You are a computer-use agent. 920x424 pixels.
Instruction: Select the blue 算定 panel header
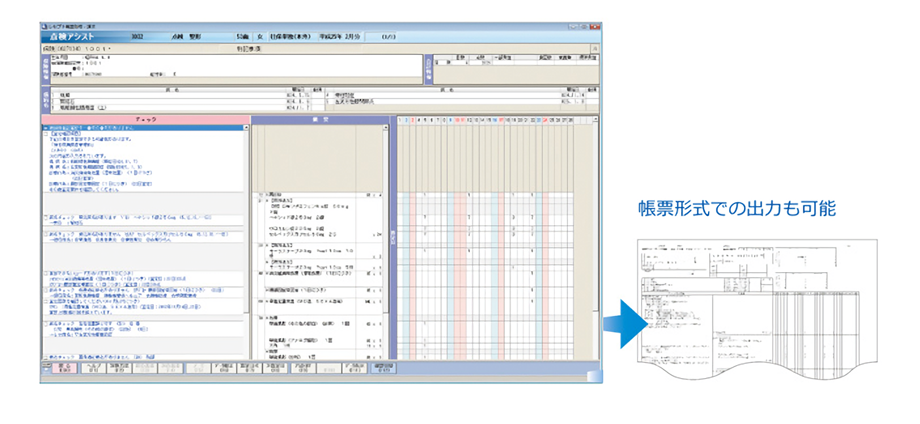[320, 119]
